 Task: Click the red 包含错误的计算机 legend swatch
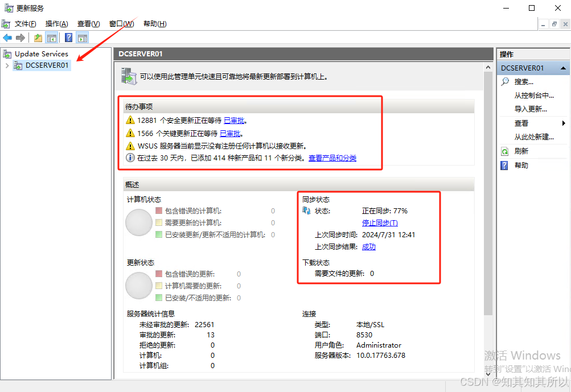[x=159, y=211]
